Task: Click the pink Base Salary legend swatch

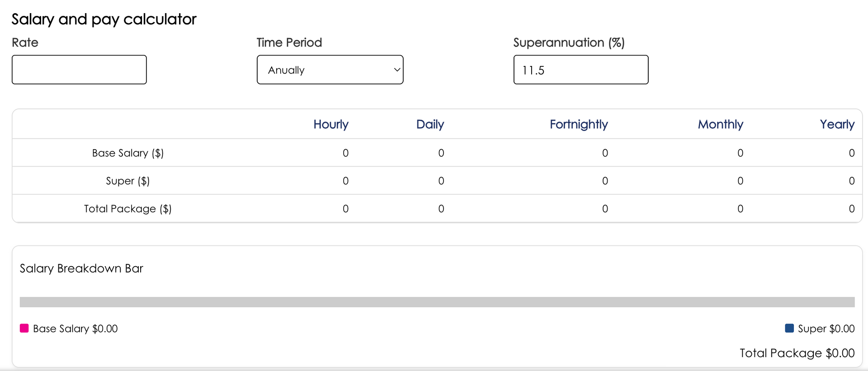Action: tap(24, 328)
